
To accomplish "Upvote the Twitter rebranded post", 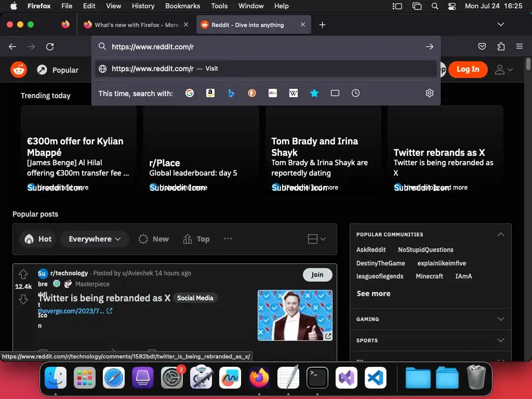I will pyautogui.click(x=23, y=274).
